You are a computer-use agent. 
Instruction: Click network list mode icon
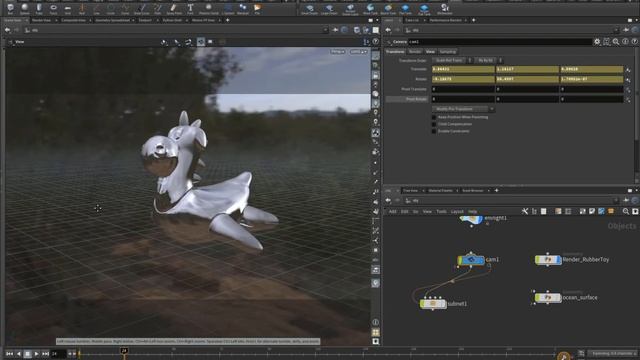[544, 211]
